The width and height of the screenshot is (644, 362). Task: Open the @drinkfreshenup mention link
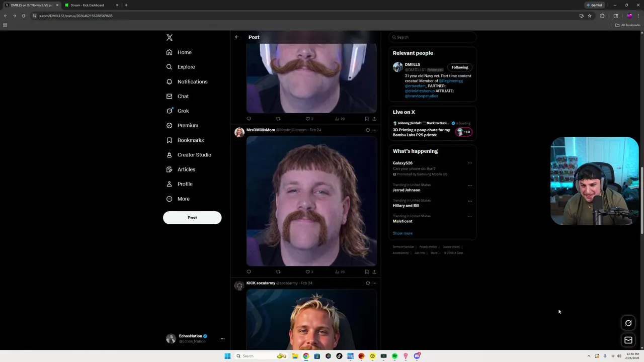420,91
